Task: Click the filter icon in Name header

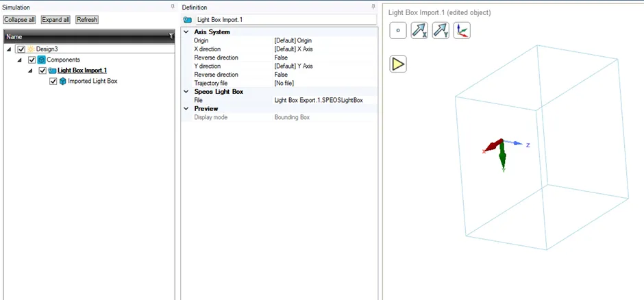Action: point(171,36)
